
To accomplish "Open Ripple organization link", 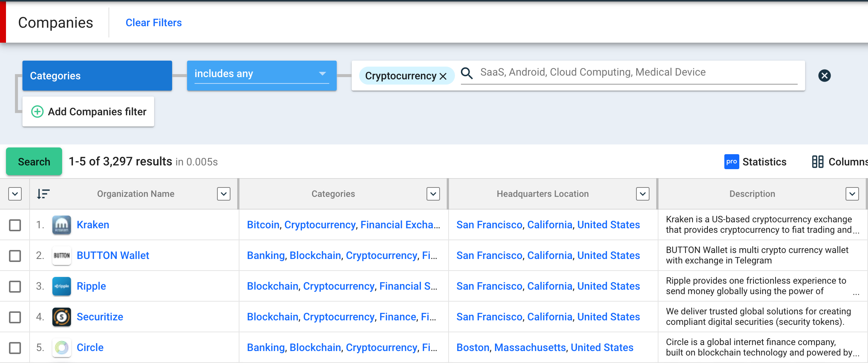I will pos(91,286).
